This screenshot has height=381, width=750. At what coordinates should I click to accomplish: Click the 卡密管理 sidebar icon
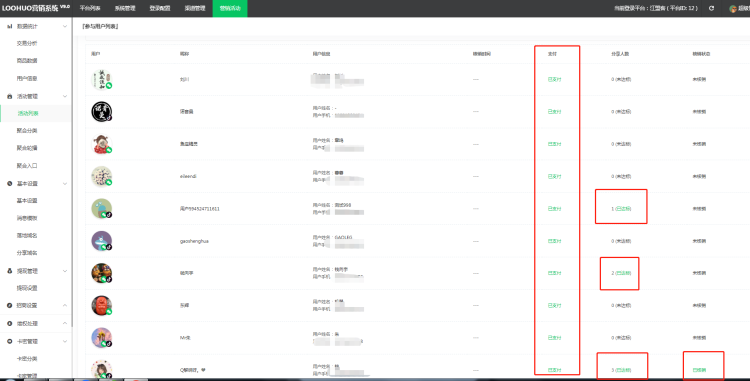pyautogui.click(x=9, y=341)
